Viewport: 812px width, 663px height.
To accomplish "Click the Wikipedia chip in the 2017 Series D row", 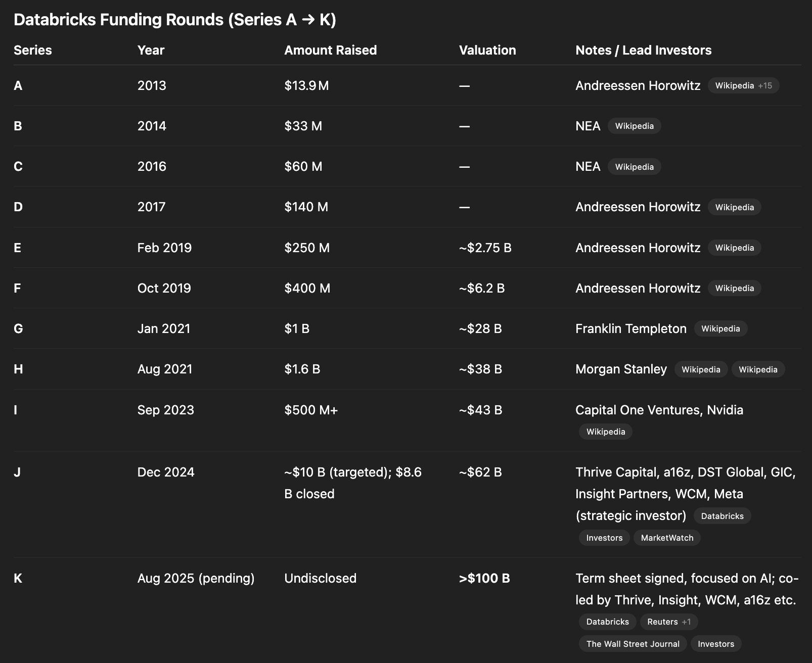I will (734, 207).
